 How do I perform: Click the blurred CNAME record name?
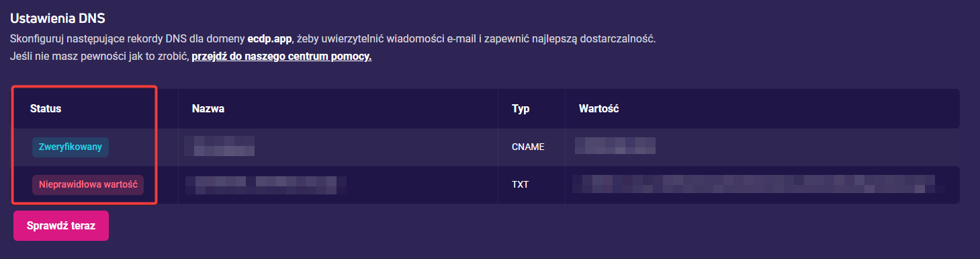(220, 147)
